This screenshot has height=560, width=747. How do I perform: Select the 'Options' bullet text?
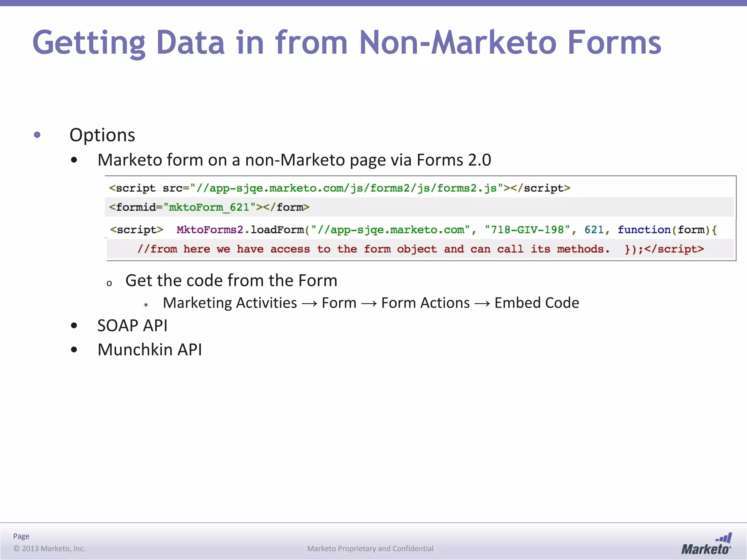pyautogui.click(x=102, y=135)
